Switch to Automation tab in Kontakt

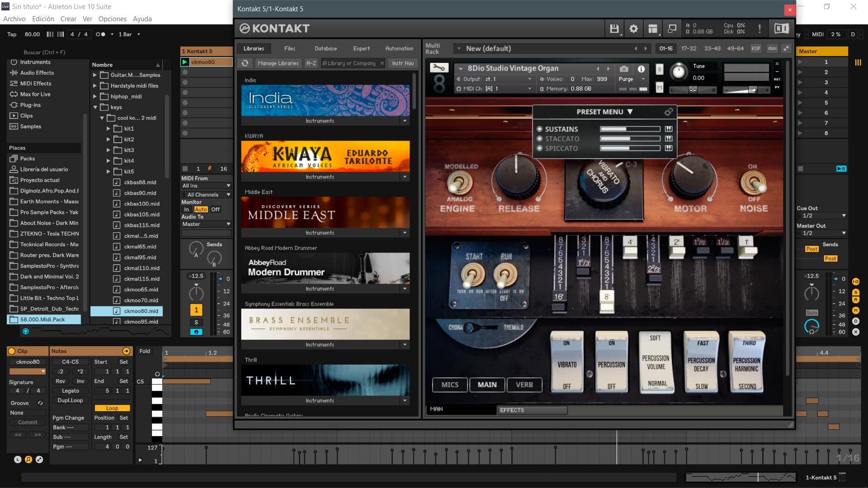click(x=399, y=48)
